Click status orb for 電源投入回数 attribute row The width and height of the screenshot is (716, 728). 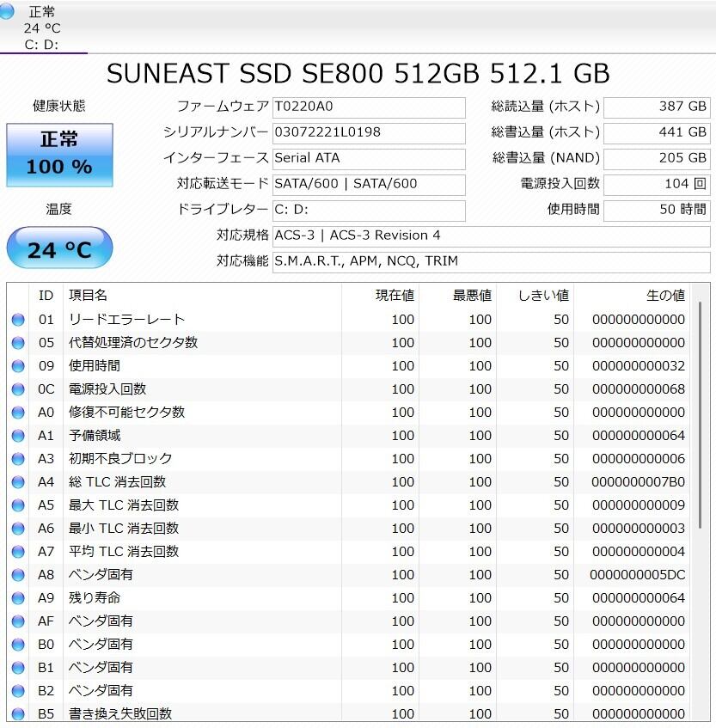(18, 389)
